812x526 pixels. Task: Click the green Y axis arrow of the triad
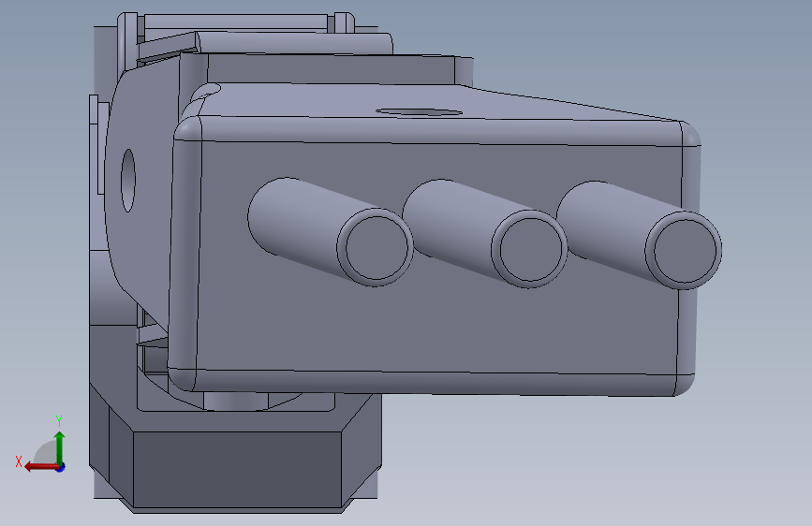tap(60, 446)
